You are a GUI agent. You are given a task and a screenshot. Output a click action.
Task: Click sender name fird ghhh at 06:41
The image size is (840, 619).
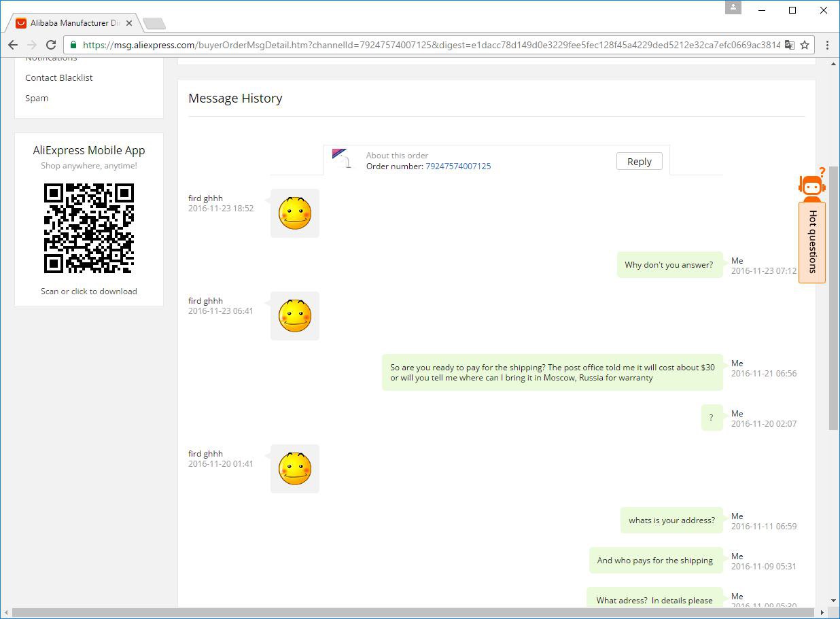pyautogui.click(x=205, y=301)
